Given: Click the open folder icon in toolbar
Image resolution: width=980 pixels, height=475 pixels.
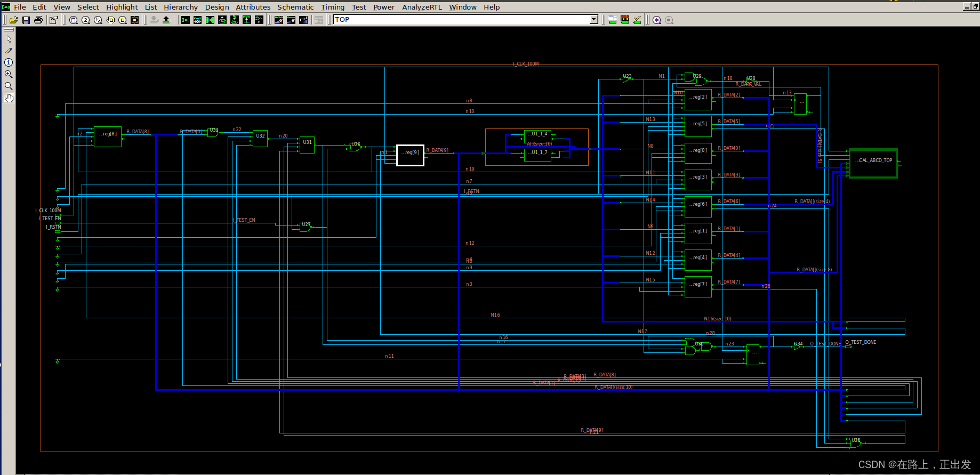Looking at the screenshot, I should click(x=14, y=20).
